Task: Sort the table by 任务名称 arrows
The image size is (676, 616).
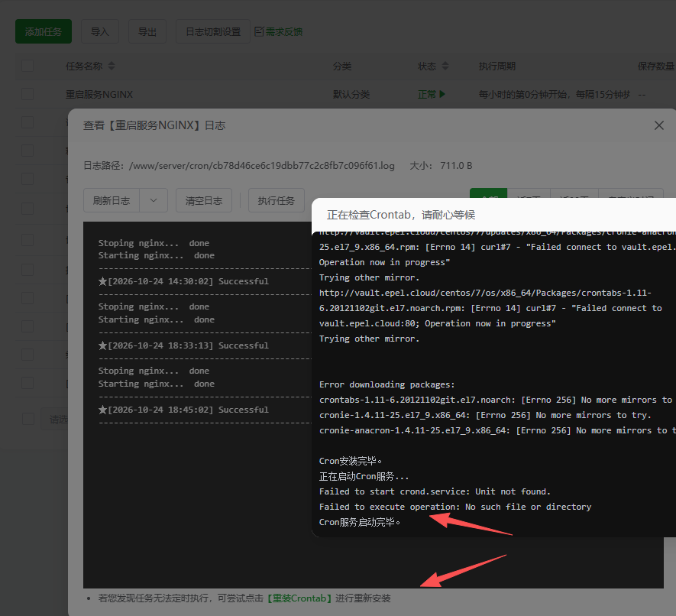Action: 112,66
